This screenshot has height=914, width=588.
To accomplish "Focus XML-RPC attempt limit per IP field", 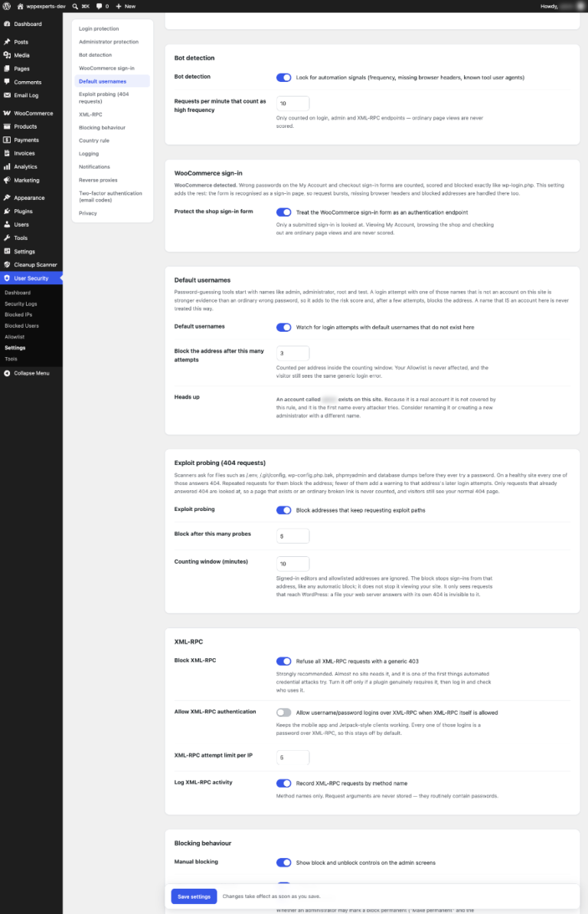I will pyautogui.click(x=292, y=757).
